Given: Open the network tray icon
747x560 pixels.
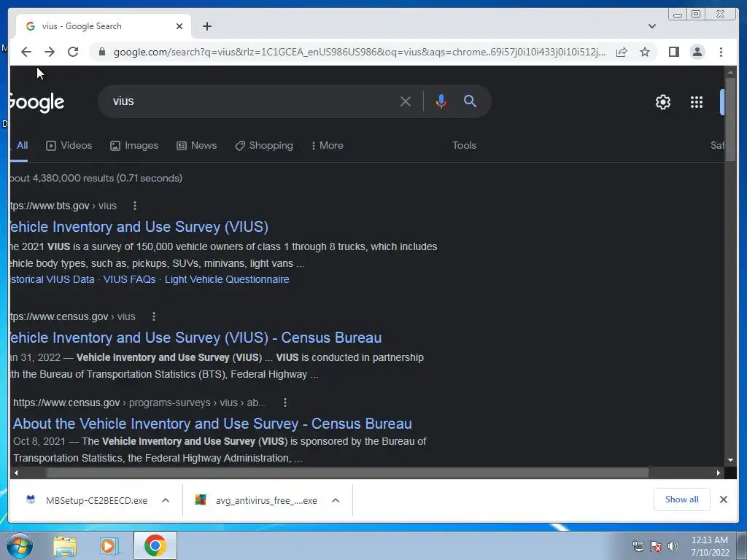Looking at the screenshot, I should (x=638, y=547).
